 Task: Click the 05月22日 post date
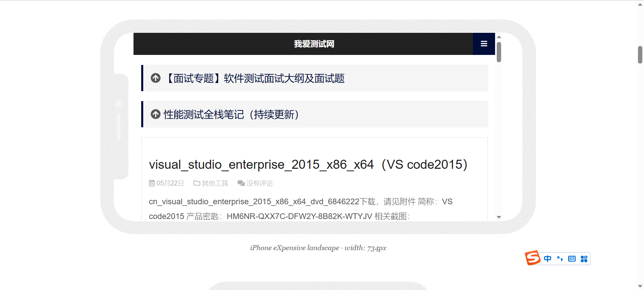pyautogui.click(x=170, y=183)
